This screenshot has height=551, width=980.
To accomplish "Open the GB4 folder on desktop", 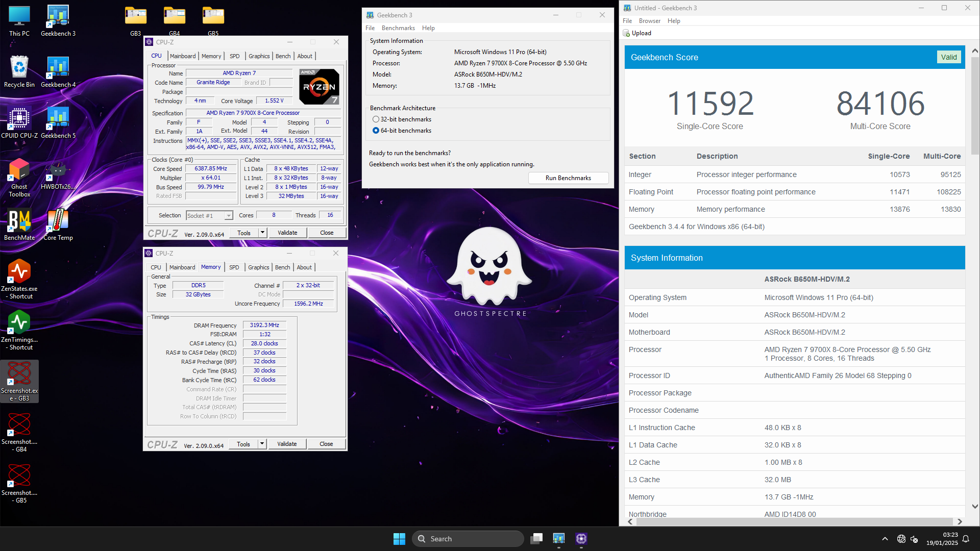I will tap(175, 21).
